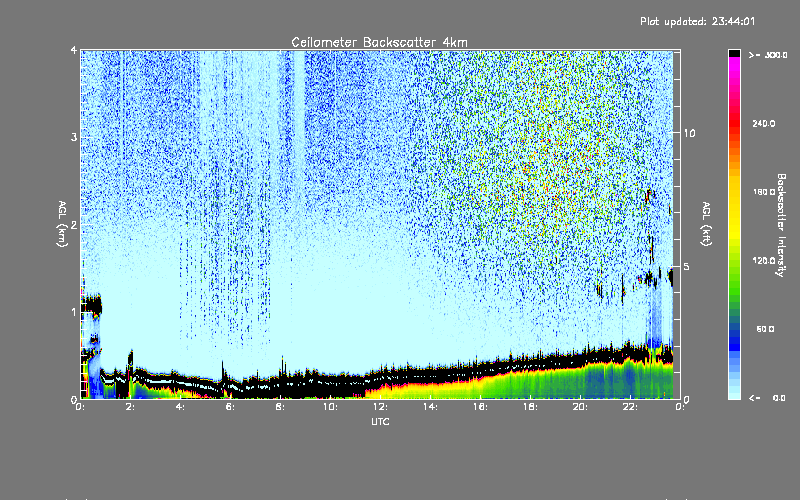The width and height of the screenshot is (800, 500).
Task: Click the '180.0' colorbar value
Action: pyautogui.click(x=763, y=192)
